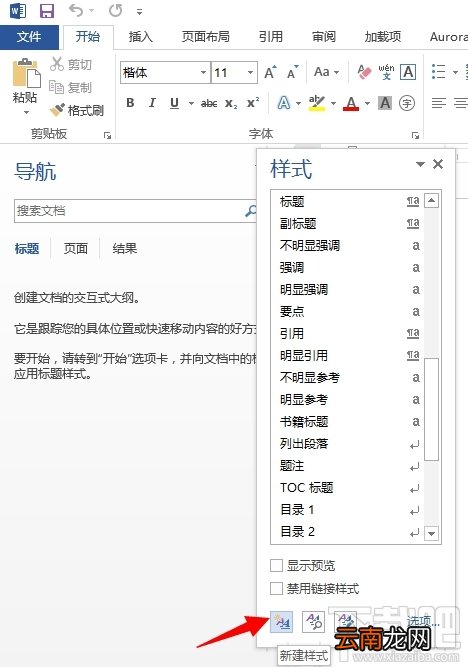Screen dimensions: 468x667
Task: Click the Style Inspector icon
Action: 314,622
